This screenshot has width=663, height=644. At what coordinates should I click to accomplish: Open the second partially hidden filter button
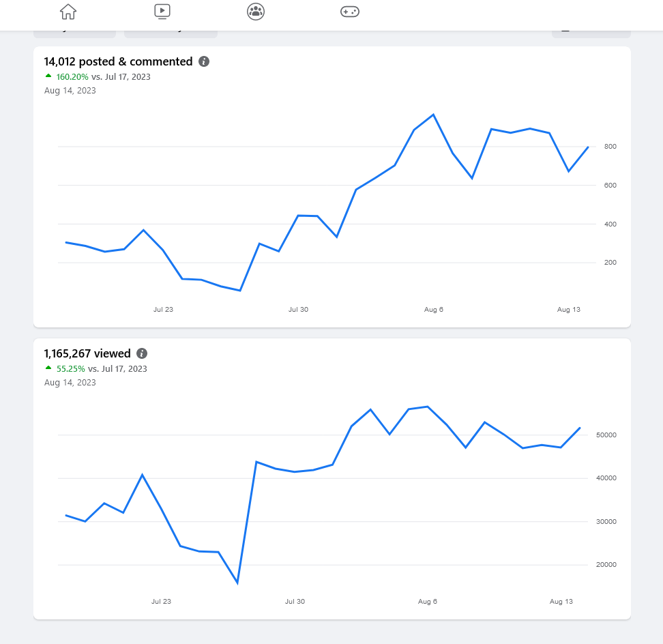[x=171, y=34]
